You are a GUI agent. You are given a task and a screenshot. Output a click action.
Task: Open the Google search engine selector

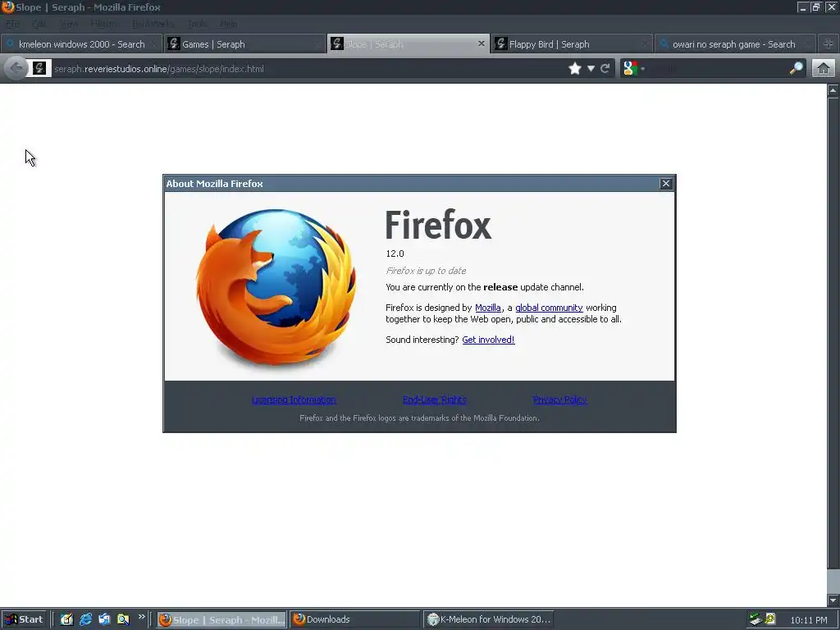tap(634, 69)
